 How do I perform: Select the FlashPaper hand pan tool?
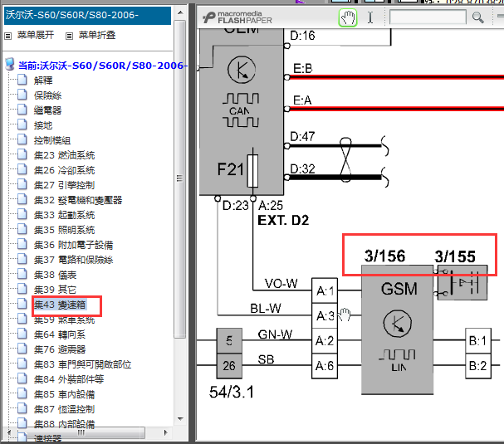click(x=348, y=17)
